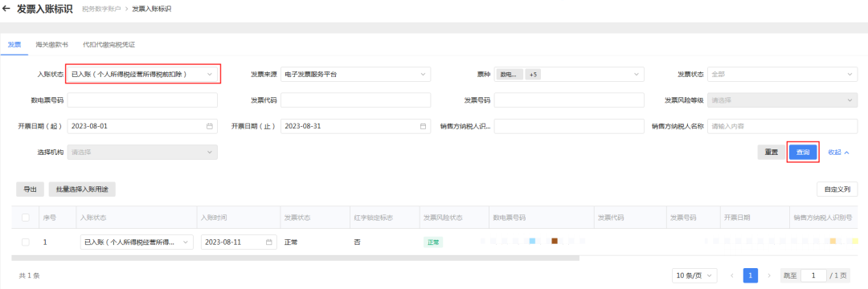Viewport: 868px width, 289px height.
Task: Click the +5 tag in 票种
Action: point(534,74)
